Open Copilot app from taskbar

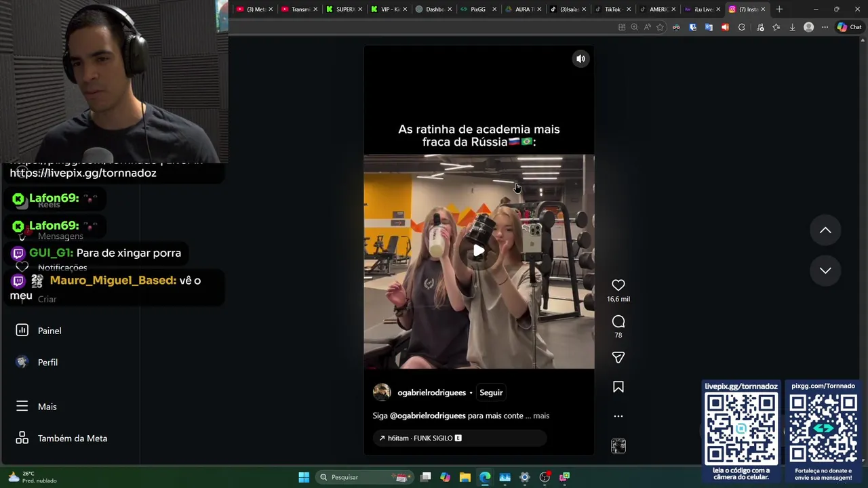point(445,477)
